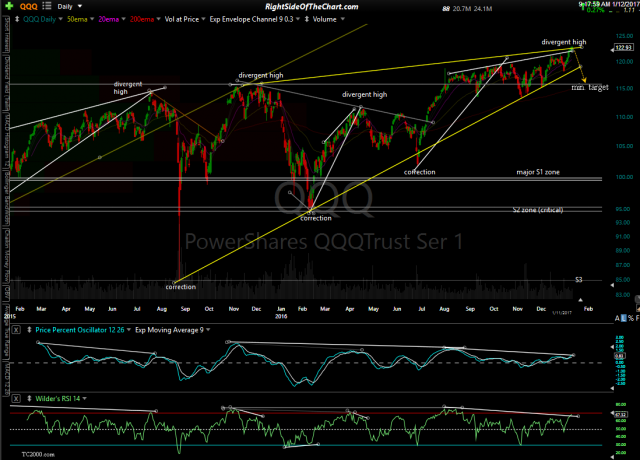Click the green plus add-chart icon

(x=9, y=7)
